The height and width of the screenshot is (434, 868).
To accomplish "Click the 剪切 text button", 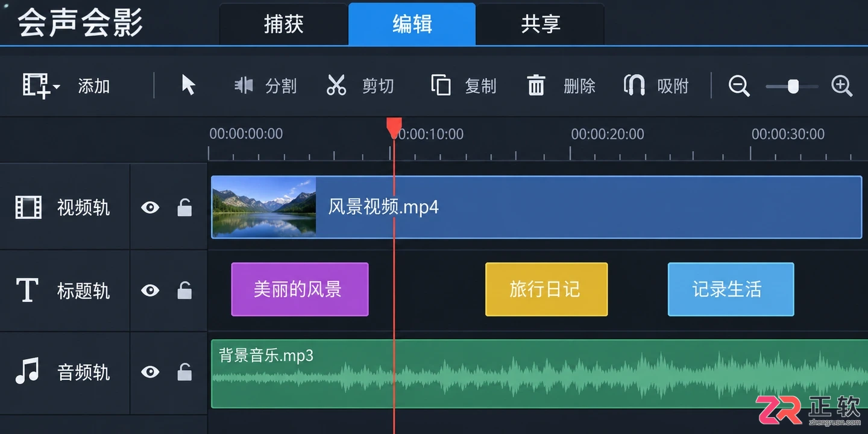I will coord(378,86).
